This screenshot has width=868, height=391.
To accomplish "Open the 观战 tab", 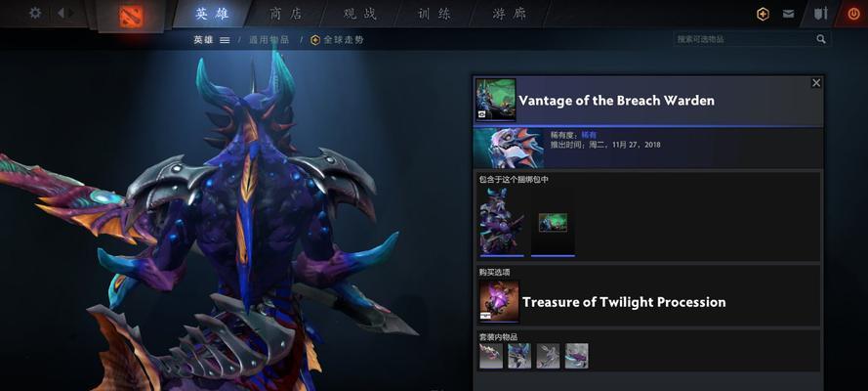I will (x=360, y=14).
